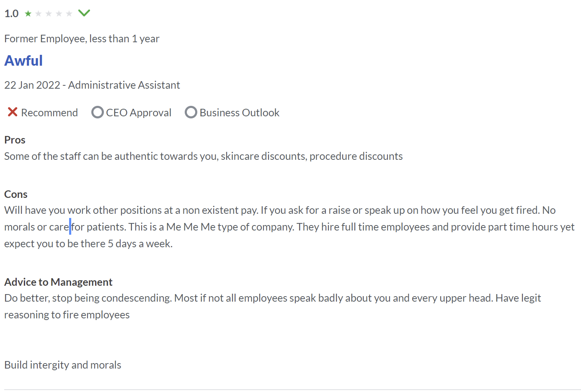This screenshot has width=581, height=392.
Task: Click the Cons heading
Action: click(16, 194)
